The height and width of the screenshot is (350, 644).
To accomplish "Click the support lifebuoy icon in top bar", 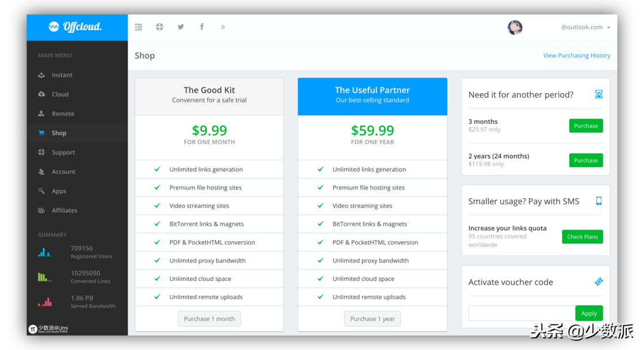I will coord(160,27).
